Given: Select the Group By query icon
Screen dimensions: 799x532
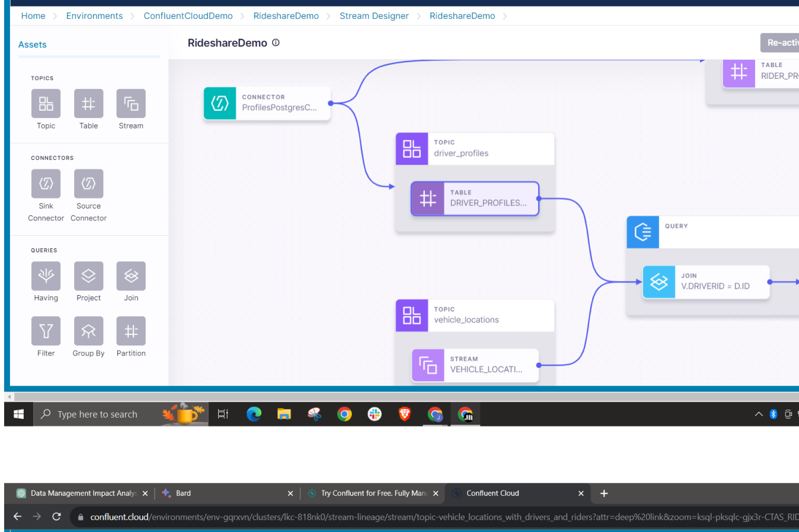Looking at the screenshot, I should point(88,331).
